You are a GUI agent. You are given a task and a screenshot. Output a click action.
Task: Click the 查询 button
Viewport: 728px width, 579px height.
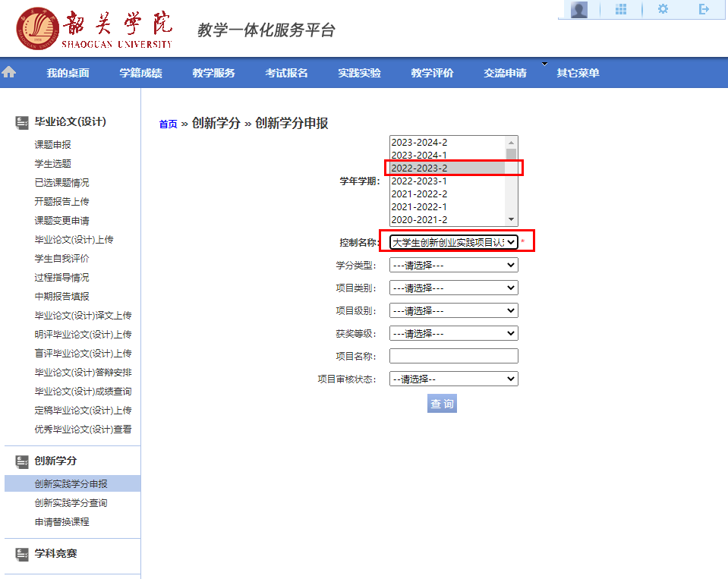tap(442, 404)
